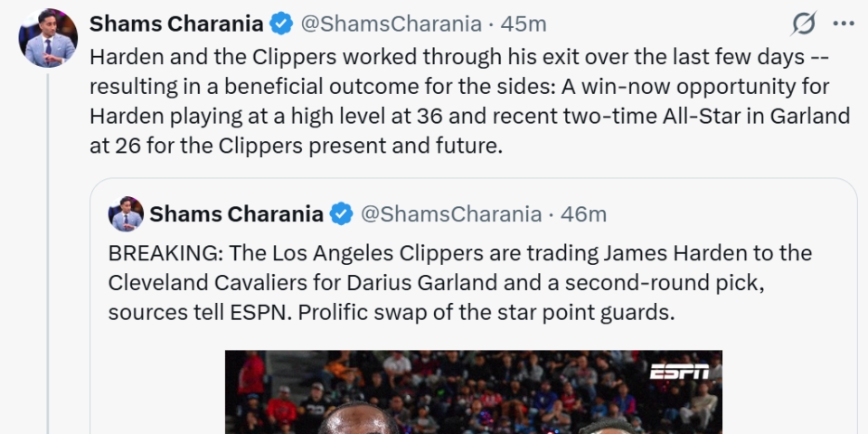Open the quoted post's game photo
Image resolution: width=868 pixels, height=434 pixels.
tap(473, 392)
